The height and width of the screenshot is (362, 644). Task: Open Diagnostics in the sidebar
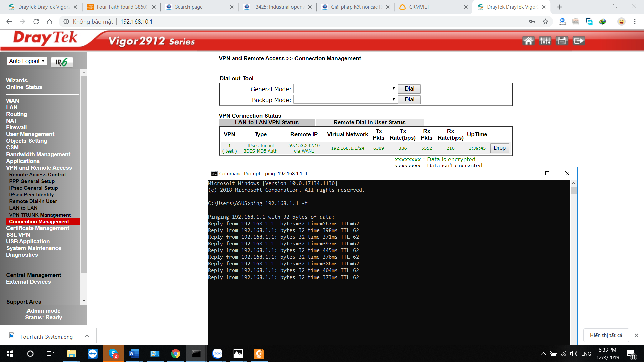pos(22,255)
